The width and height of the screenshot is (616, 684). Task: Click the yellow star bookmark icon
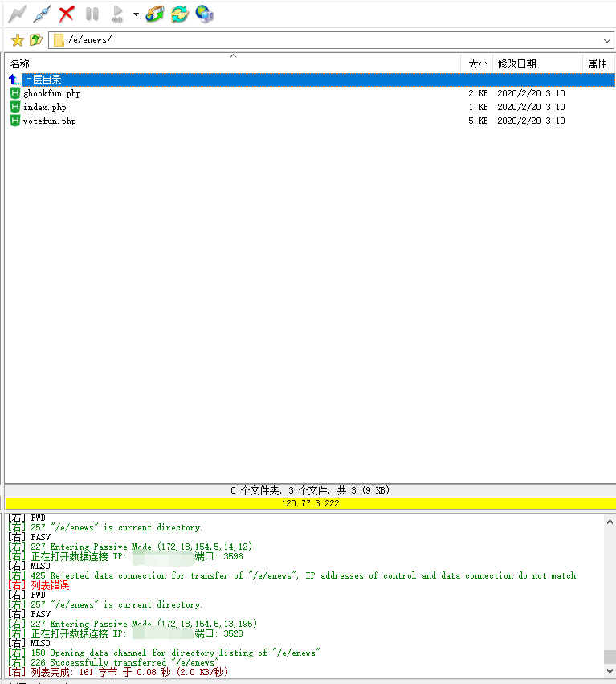(18, 40)
